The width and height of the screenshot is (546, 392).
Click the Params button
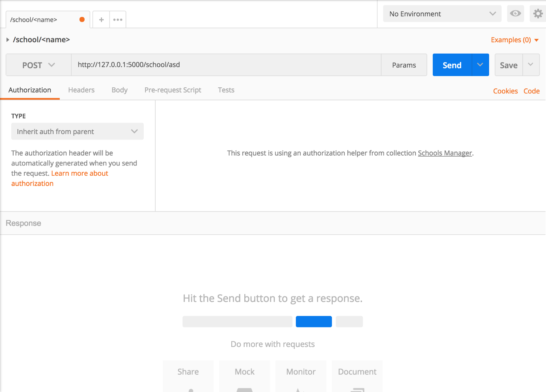(404, 65)
